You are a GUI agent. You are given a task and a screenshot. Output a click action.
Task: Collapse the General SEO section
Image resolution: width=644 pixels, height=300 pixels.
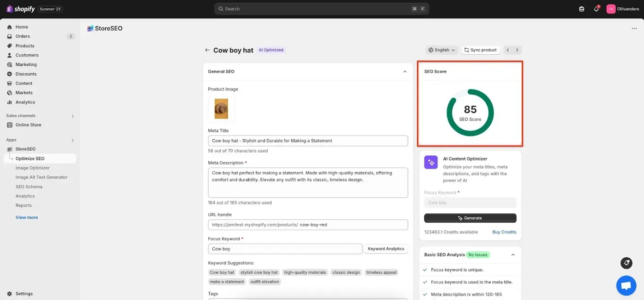[x=405, y=72]
